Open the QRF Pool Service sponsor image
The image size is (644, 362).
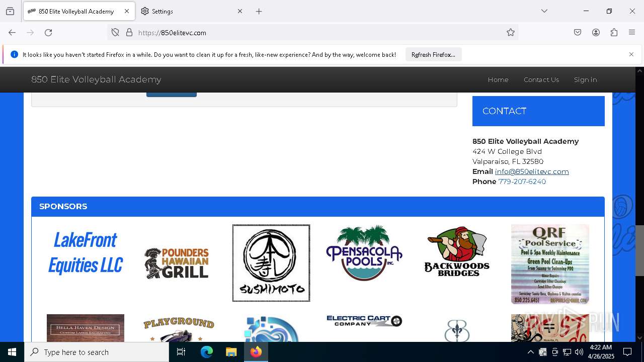[550, 264]
